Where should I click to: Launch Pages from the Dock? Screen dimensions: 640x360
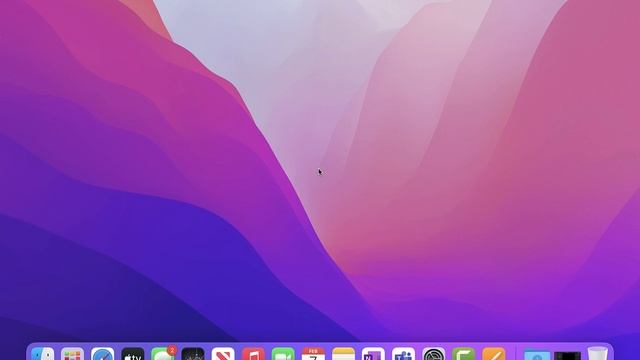(494, 354)
